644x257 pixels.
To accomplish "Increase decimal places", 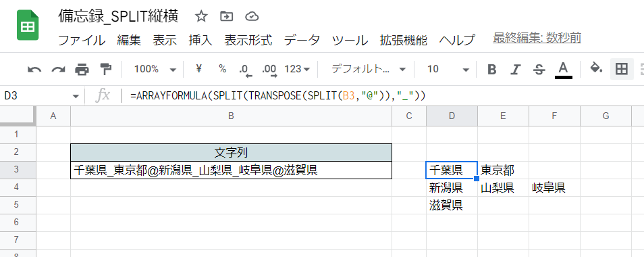I will tap(269, 70).
